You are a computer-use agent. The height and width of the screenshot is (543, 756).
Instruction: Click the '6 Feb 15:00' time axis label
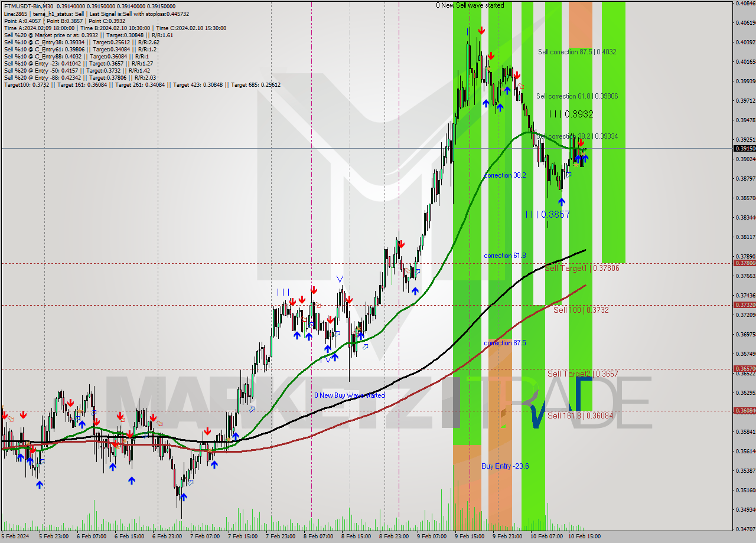pos(131,537)
